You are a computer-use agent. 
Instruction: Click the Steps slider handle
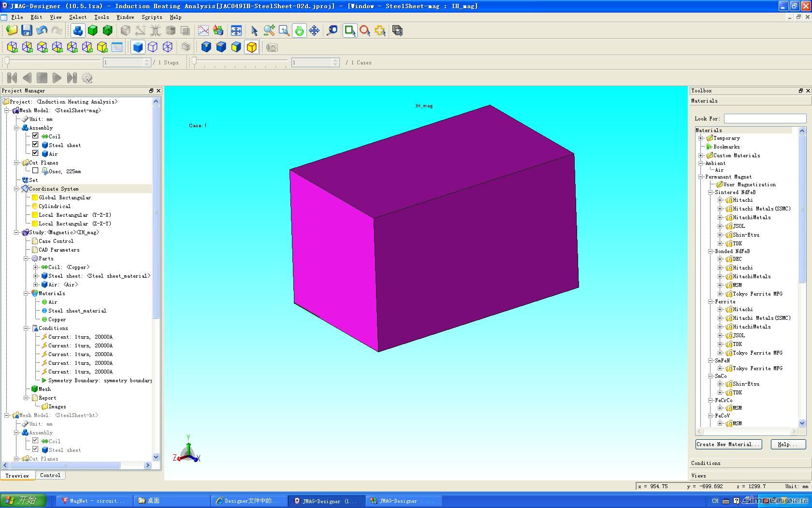7,61
